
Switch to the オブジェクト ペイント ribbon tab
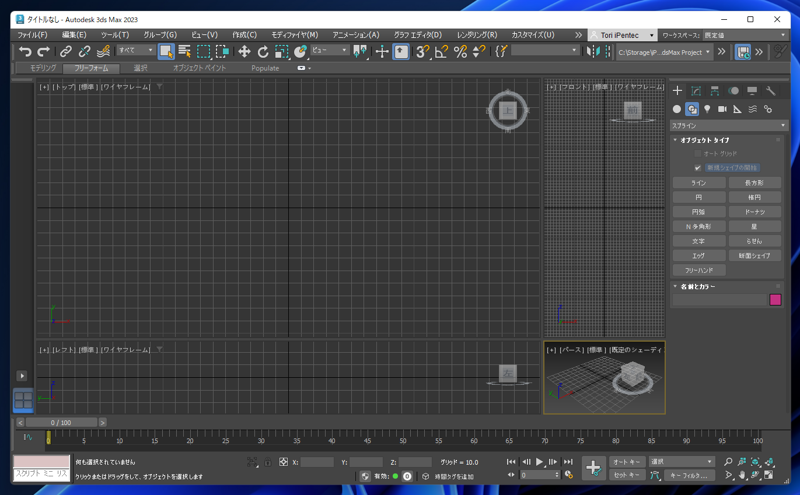click(x=199, y=68)
